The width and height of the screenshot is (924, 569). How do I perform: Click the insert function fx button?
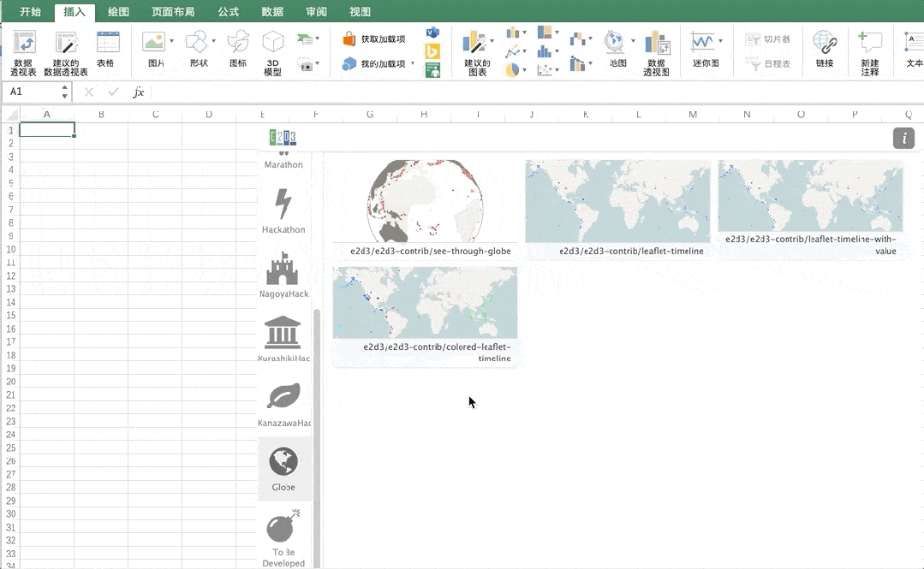tap(139, 92)
